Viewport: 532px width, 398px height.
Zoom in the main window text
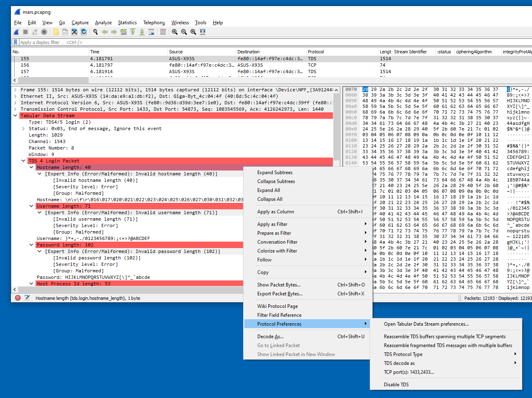175,32
